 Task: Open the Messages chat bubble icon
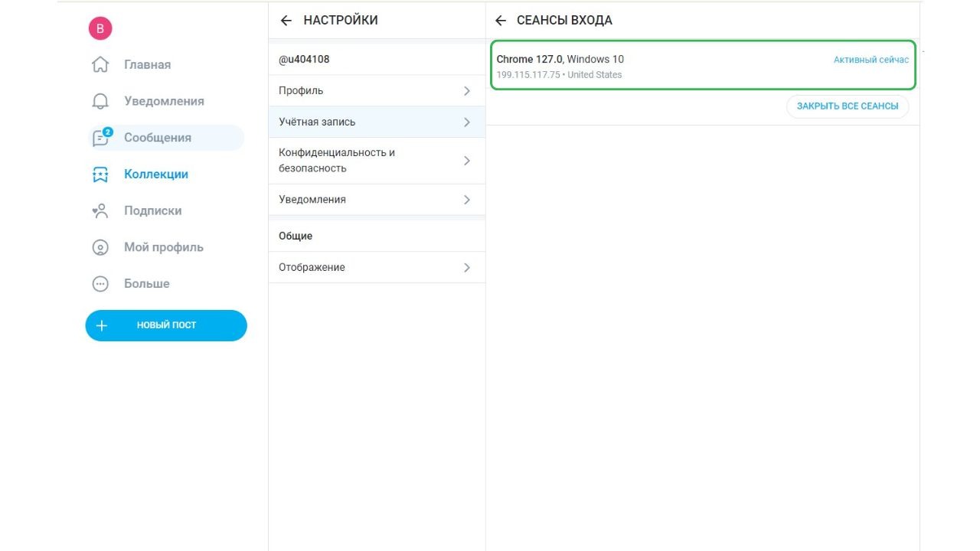[100, 138]
